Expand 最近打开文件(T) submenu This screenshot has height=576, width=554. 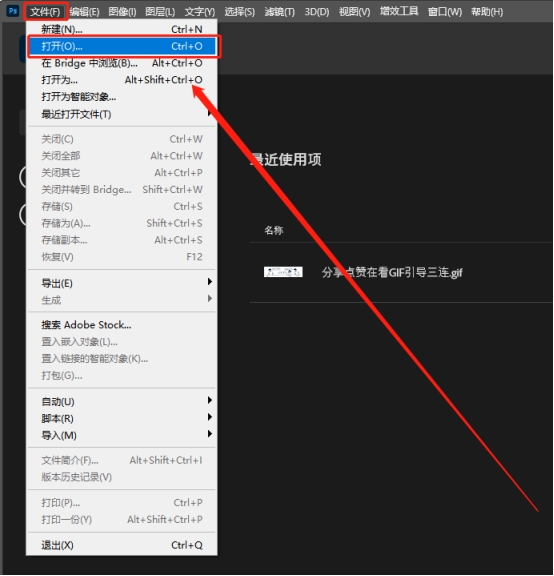click(122, 114)
